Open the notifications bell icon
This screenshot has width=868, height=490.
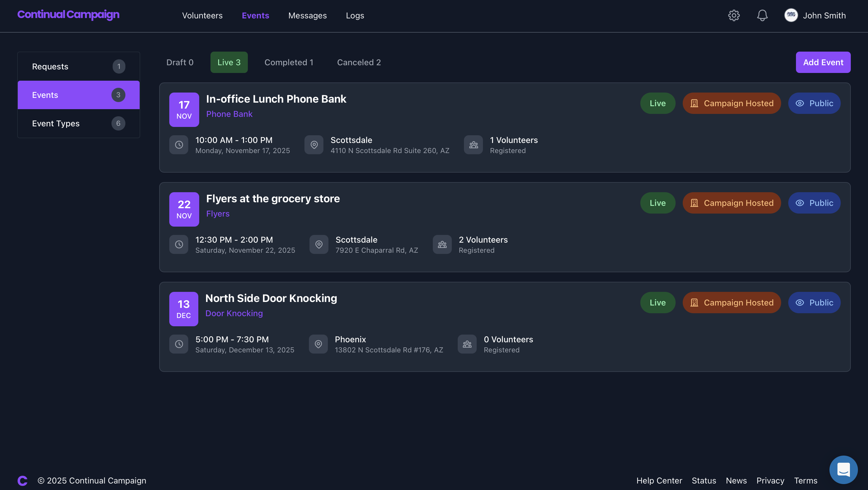pyautogui.click(x=762, y=15)
